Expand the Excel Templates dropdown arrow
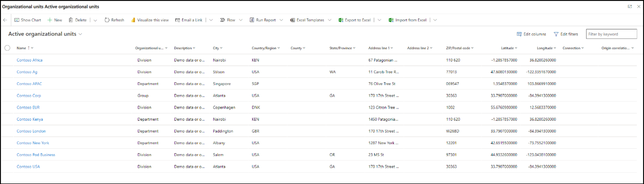The height and width of the screenshot is (184, 644). point(329,20)
